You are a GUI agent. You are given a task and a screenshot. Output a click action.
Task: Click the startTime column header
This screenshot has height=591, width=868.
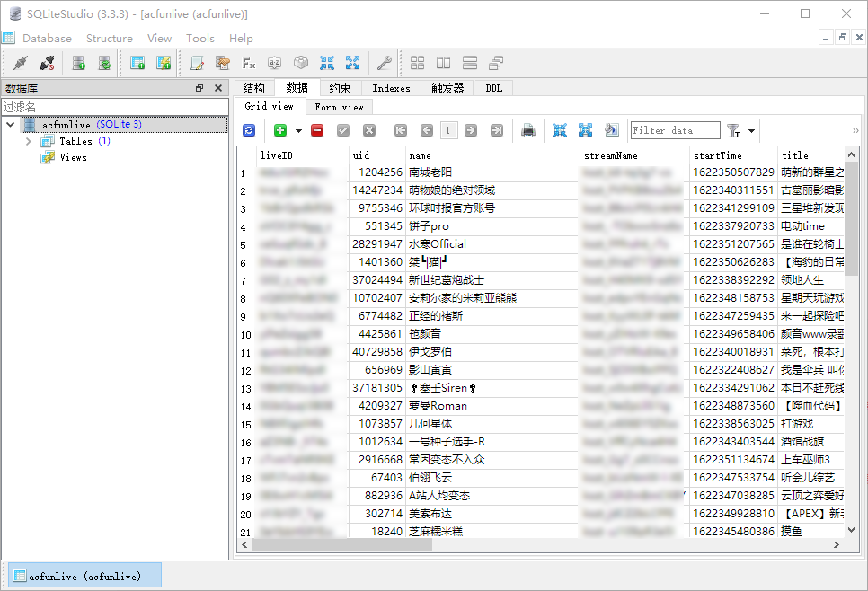pyautogui.click(x=733, y=155)
